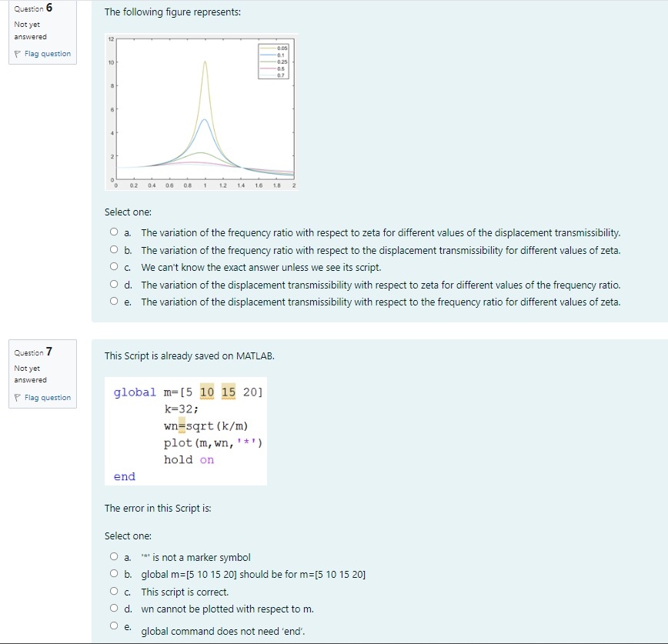This screenshot has width=668, height=644.
Task: Click the plot legend box with zeta values
Action: coord(273,62)
